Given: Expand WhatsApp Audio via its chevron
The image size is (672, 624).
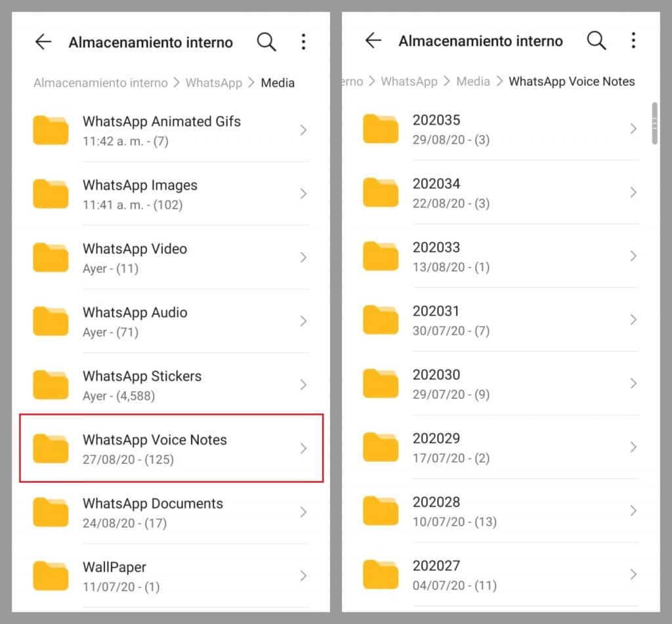Looking at the screenshot, I should 303,321.
